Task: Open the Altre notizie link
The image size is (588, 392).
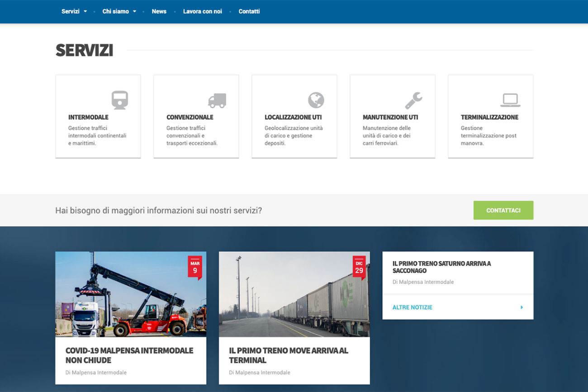Action: (412, 307)
